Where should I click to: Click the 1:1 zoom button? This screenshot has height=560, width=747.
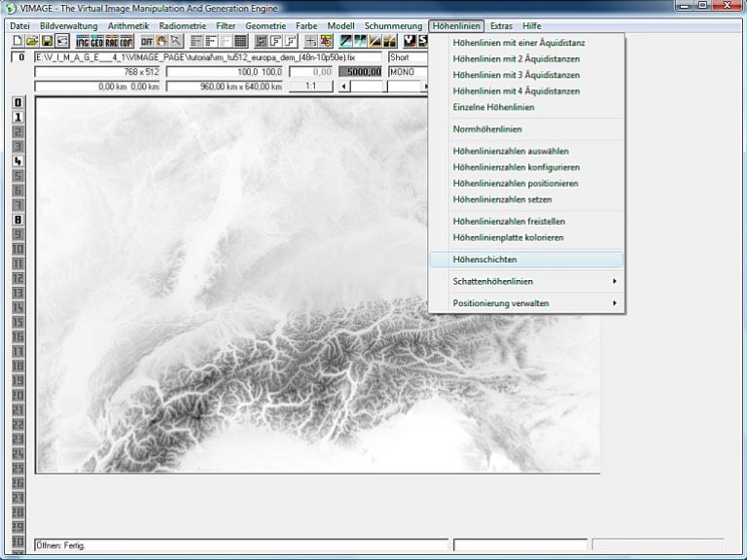click(x=311, y=87)
